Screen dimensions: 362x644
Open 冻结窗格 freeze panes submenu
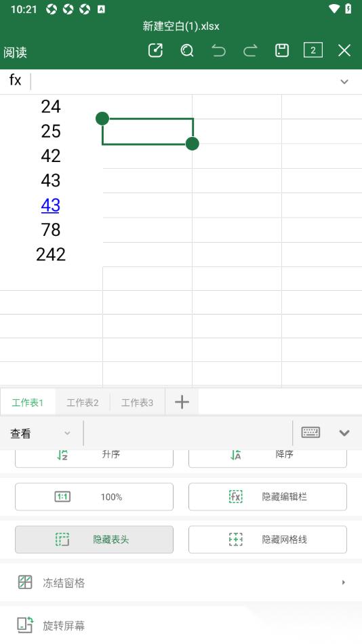point(181,583)
